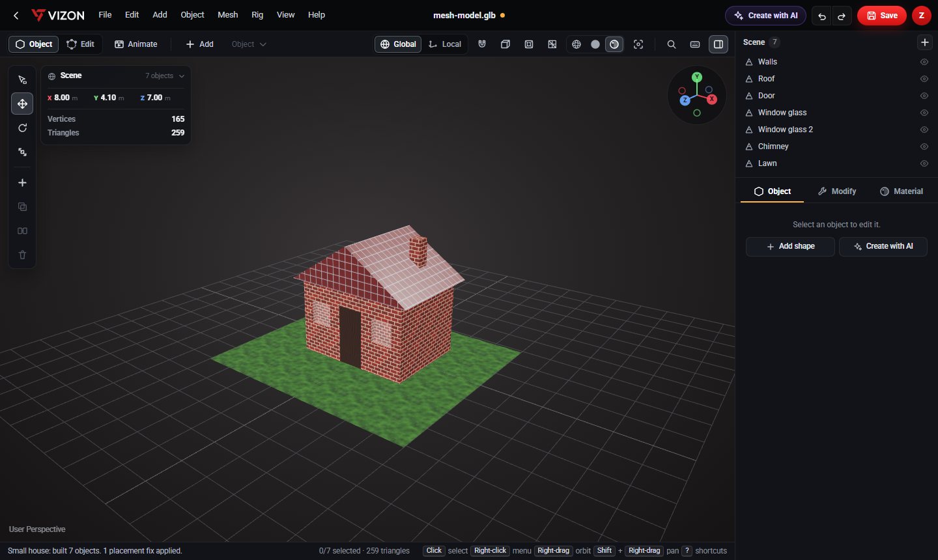Screen dimensions: 938x560
Task: Click the plus icon in left toolbar
Action: click(22, 183)
